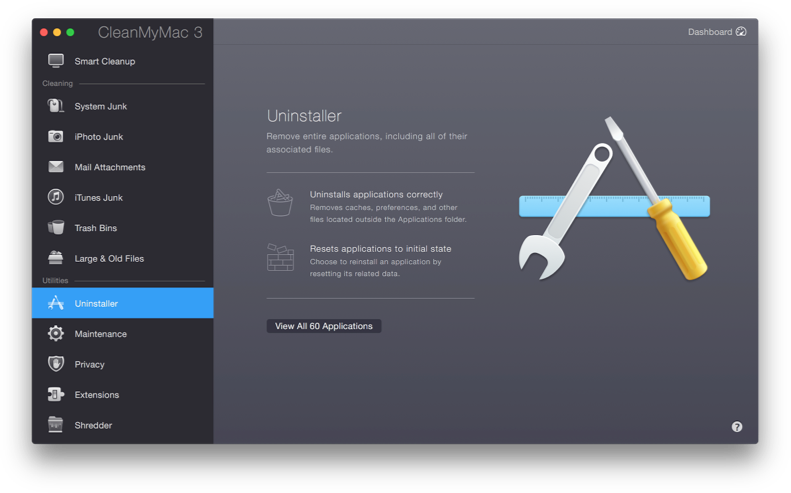Click the Trash Bins bucket icon
The height and width of the screenshot is (493, 791).
coord(55,228)
